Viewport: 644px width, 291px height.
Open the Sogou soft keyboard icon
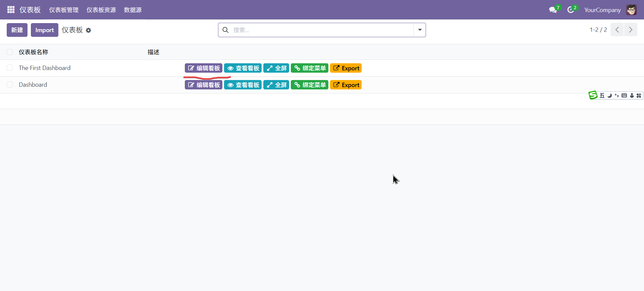[624, 96]
